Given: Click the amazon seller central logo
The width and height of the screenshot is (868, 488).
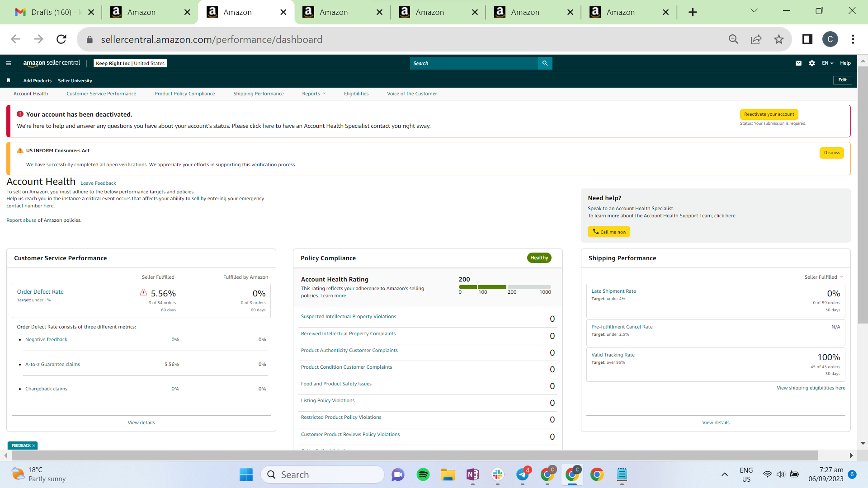Looking at the screenshot, I should pos(52,63).
